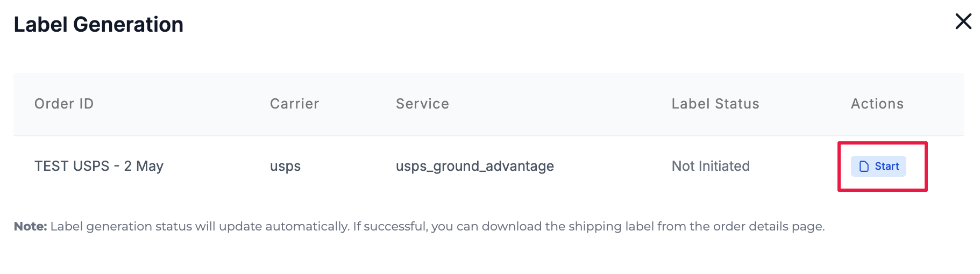Select the Label Status column header
This screenshot has height=274, width=980.
(x=715, y=104)
